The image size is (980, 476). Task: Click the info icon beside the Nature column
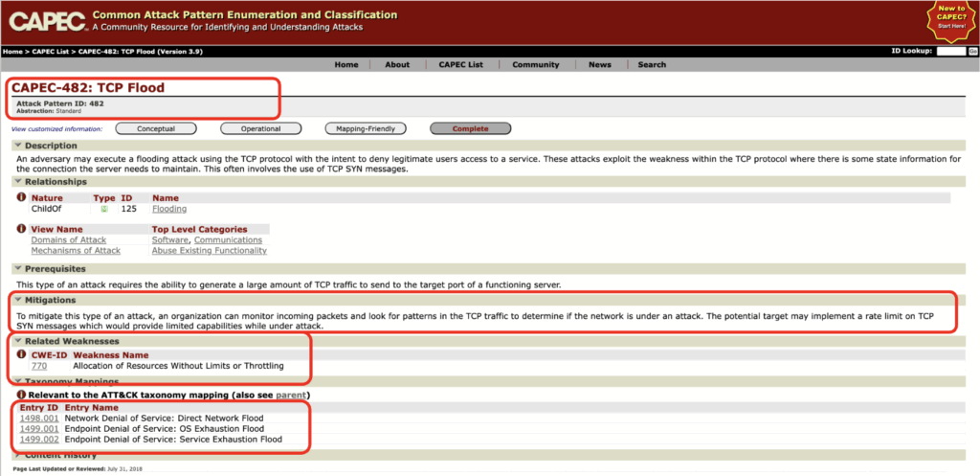[22, 198]
